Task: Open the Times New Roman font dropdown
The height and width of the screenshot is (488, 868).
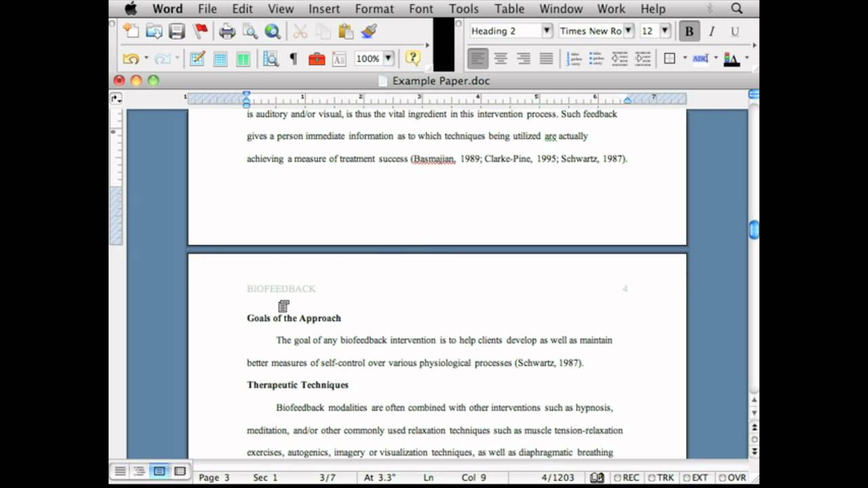Action: (x=629, y=30)
